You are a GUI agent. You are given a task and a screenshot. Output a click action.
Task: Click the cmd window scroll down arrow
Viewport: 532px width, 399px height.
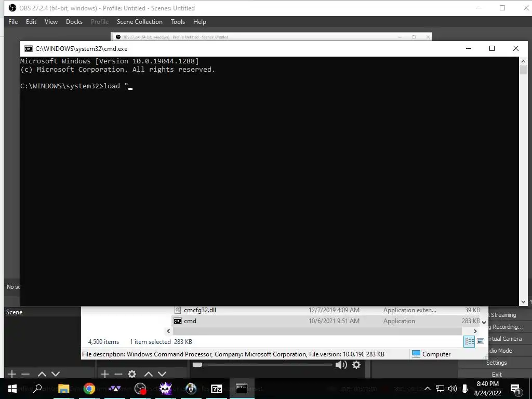tap(523, 302)
